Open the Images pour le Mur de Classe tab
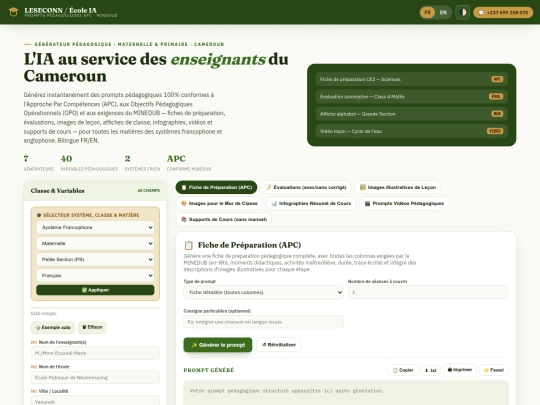This screenshot has height=405, width=540. point(219,203)
